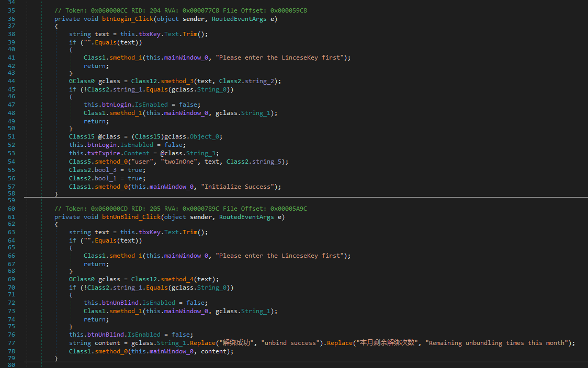Click gclass variable on line 69
The height and width of the screenshot is (368, 588).
109,280
